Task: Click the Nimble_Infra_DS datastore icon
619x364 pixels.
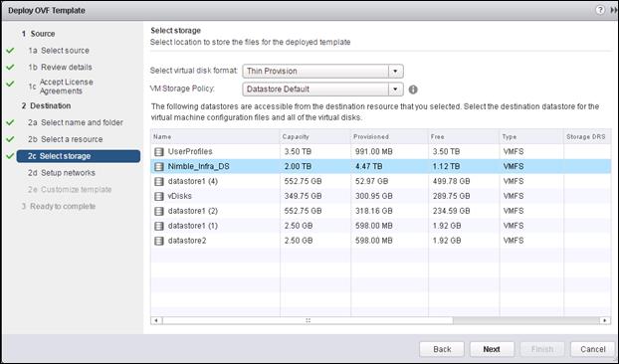Action: 159,167
